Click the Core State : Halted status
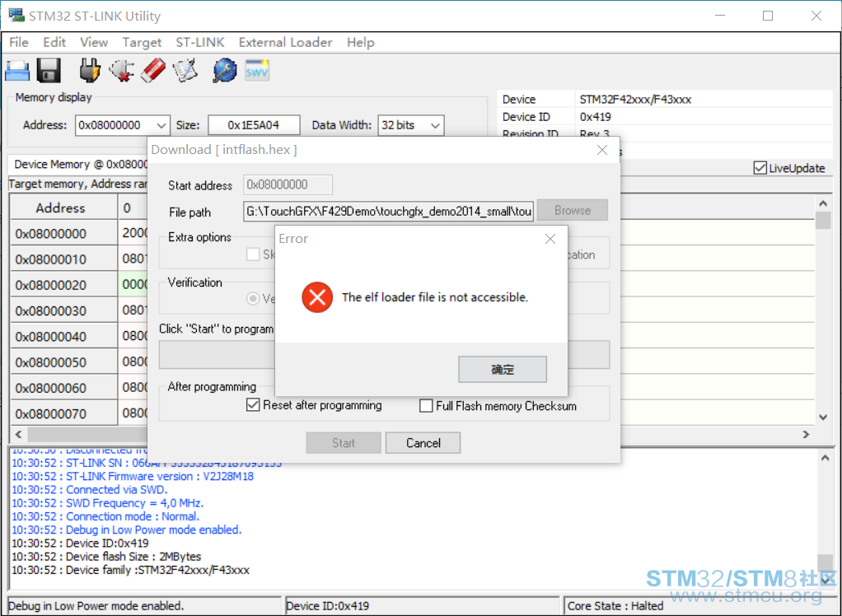Image resolution: width=842 pixels, height=616 pixels. point(615,606)
